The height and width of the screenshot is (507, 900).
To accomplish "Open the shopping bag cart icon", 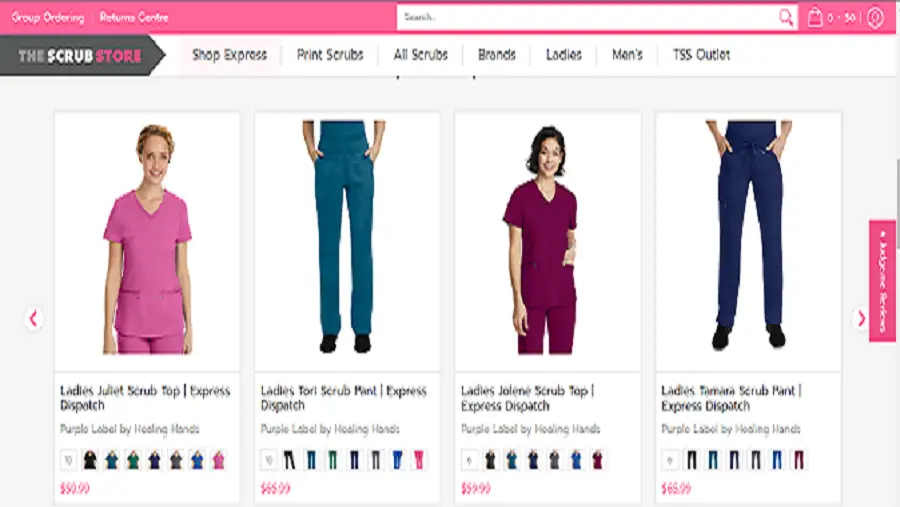I will pyautogui.click(x=816, y=17).
